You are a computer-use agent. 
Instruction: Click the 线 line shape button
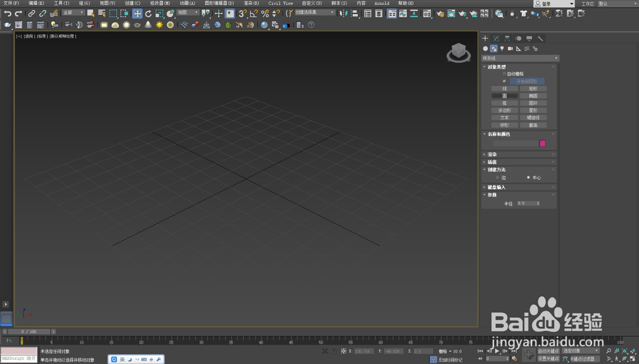tap(504, 89)
